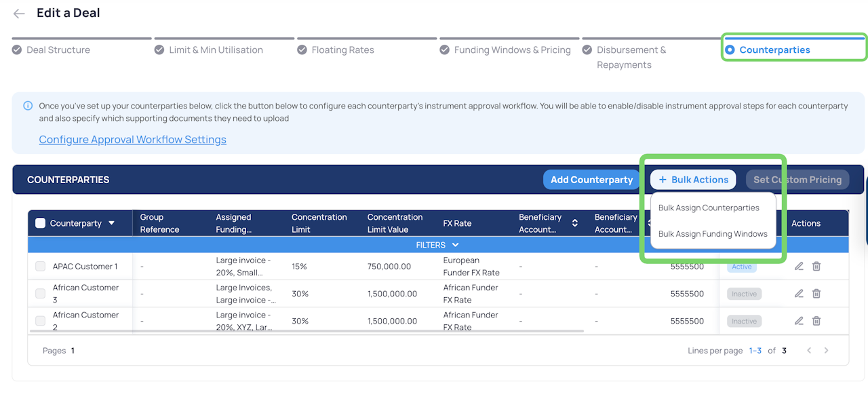Click the back arrow beside Edit a Deal
Image resolution: width=868 pixels, height=405 pixels.
click(x=19, y=14)
